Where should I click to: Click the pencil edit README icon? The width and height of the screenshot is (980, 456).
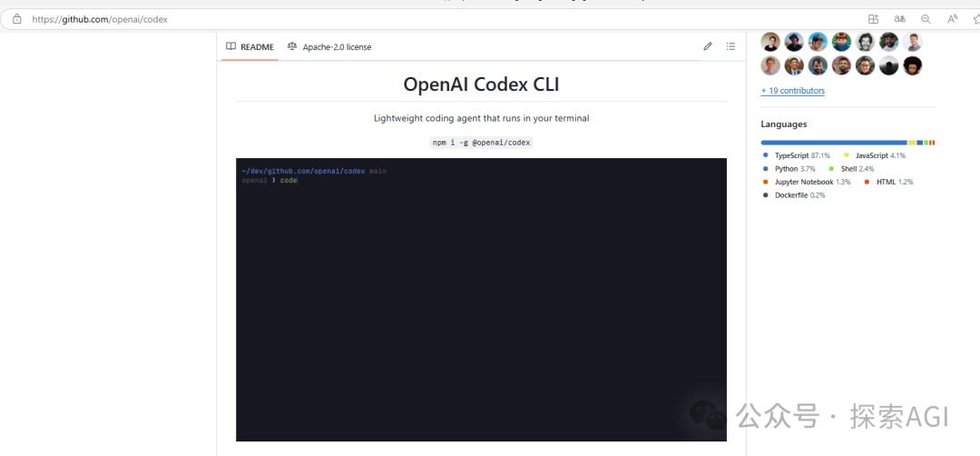coord(708,46)
